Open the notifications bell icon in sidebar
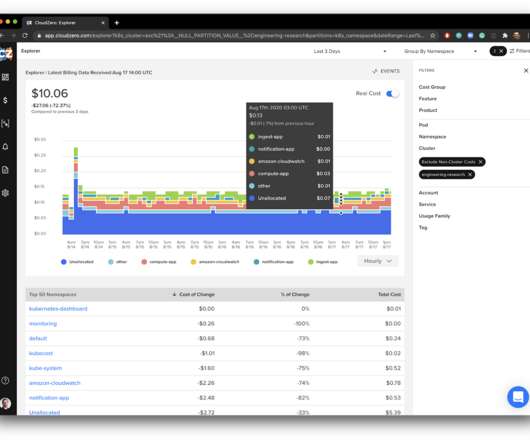 pos(5,147)
